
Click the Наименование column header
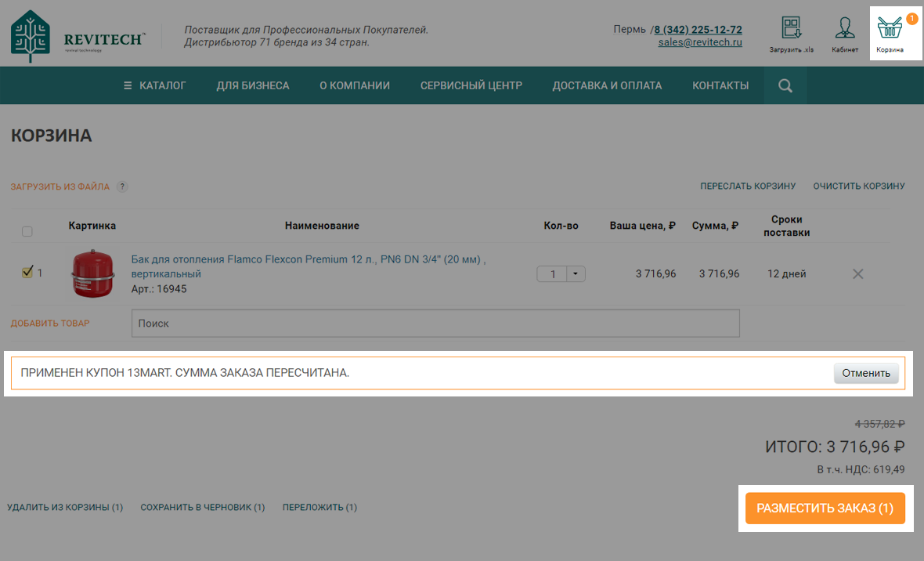322,226
